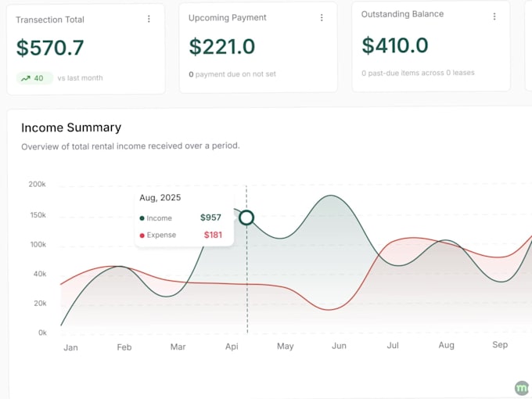This screenshot has height=399, width=532.
Task: Click the green Income legend dot
Action: point(142,218)
